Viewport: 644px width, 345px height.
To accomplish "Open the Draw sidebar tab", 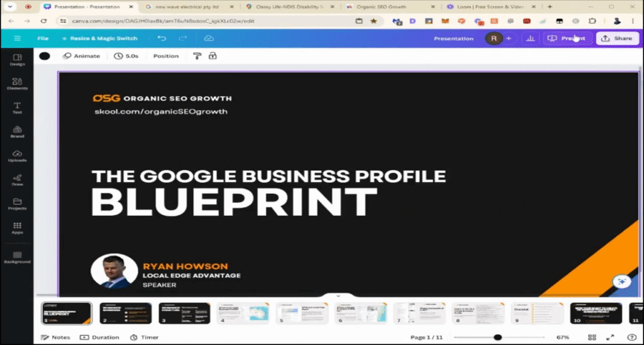I will [x=17, y=180].
